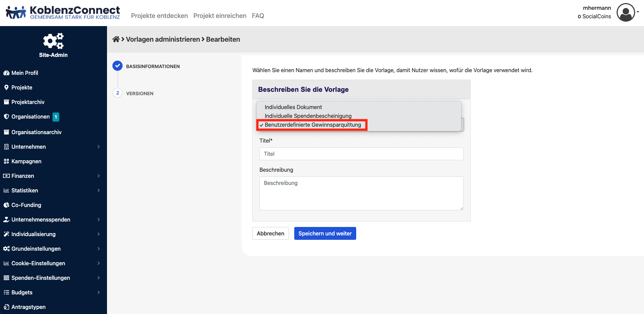The image size is (644, 314).
Task: Open the user avatar profile menu
Action: (626, 13)
